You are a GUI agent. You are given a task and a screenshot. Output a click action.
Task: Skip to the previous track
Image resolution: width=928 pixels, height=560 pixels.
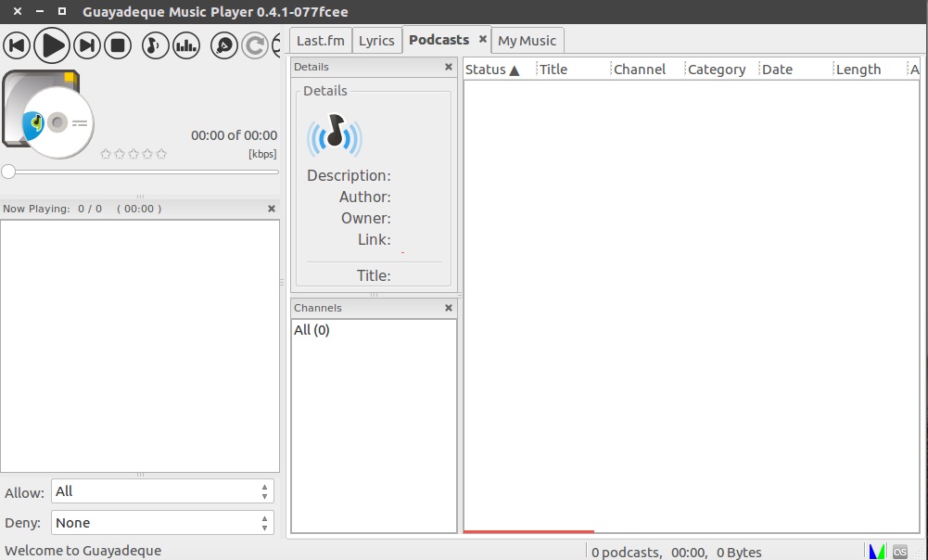point(18,45)
